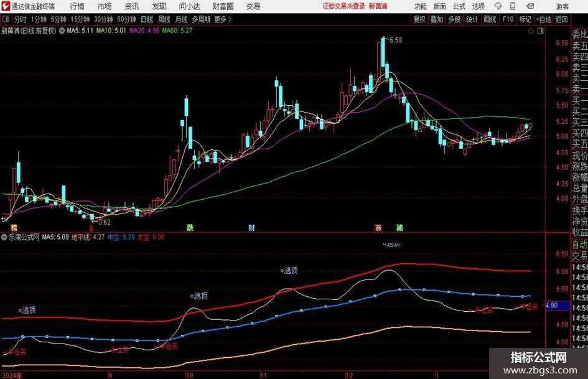This screenshot has width=588, height=379.
Task: Click the 地平线: 4.27 indicator label
Action: coord(88,237)
